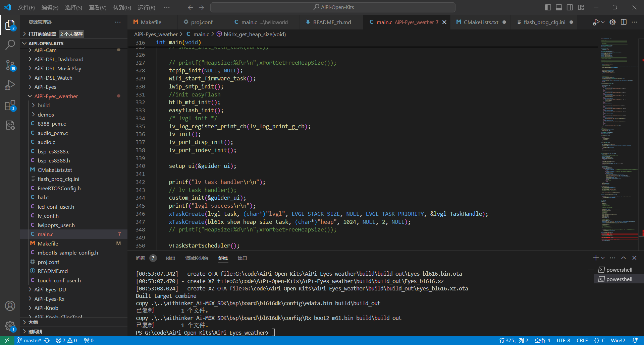The image size is (644, 345).
Task: Close the terminal panel
Action: (634, 258)
